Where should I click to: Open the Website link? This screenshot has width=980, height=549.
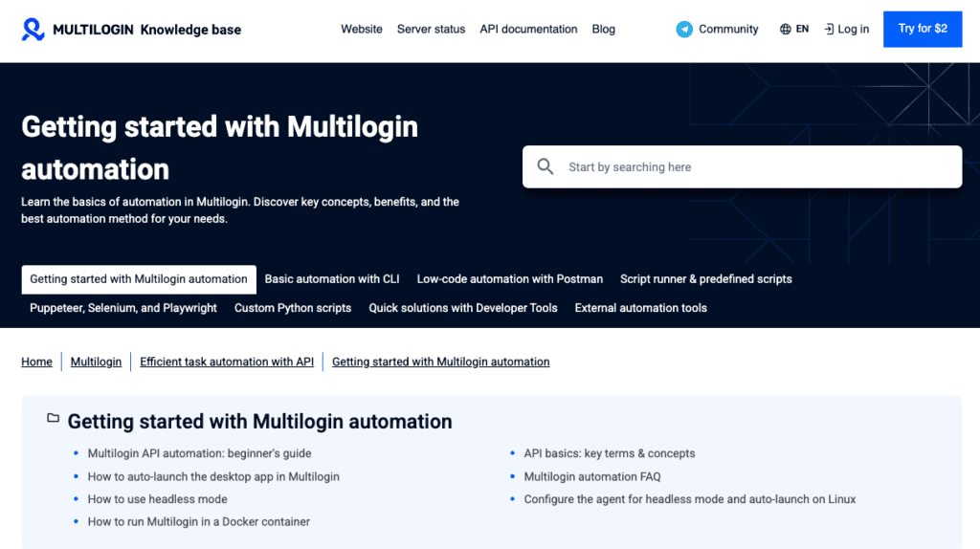361,30
